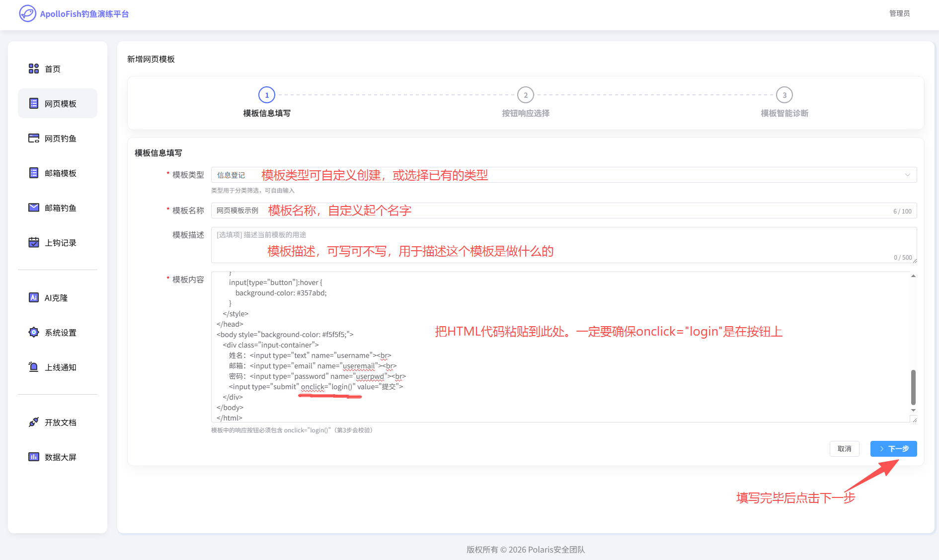
Task: Click the 0 / 500 character counter
Action: coord(903,257)
